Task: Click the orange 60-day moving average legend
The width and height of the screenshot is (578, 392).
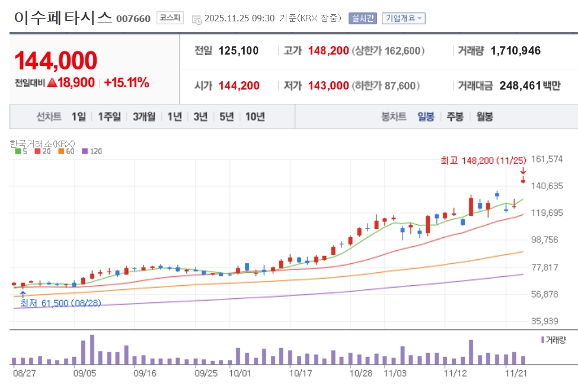Action: coord(66,151)
